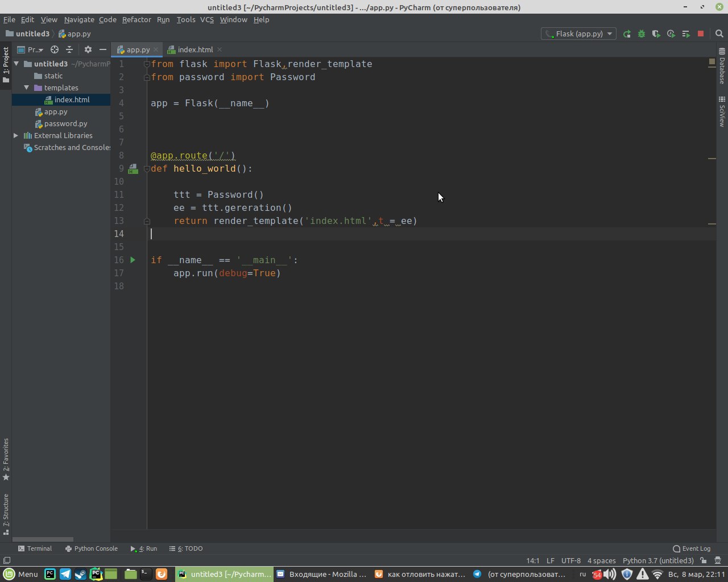
Task: Click run gutter arrow on line 16
Action: (x=133, y=260)
